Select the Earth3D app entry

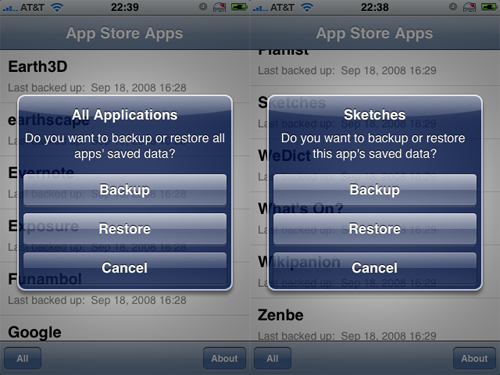(x=125, y=76)
